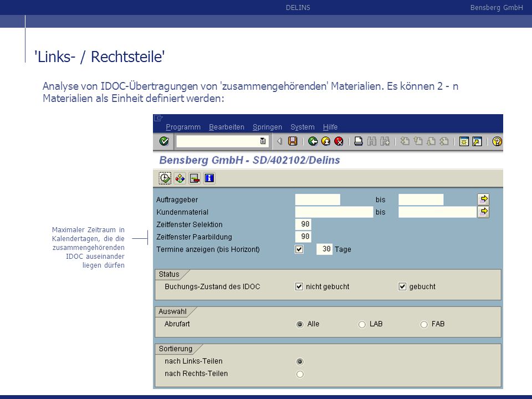Screen dimensions: 532x399
Task: Click the colored diamonds Variant icon
Action: pyautogui.click(x=180, y=178)
